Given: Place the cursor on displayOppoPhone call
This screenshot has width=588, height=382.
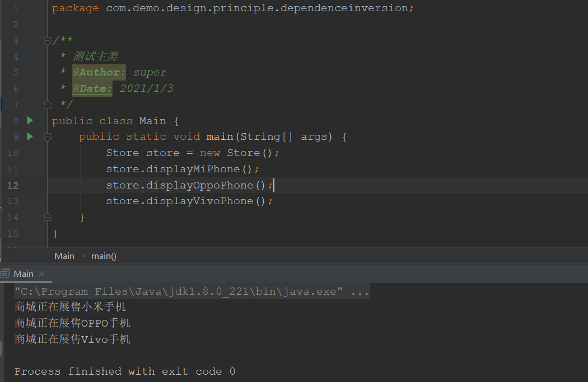Looking at the screenshot, I should click(x=189, y=185).
